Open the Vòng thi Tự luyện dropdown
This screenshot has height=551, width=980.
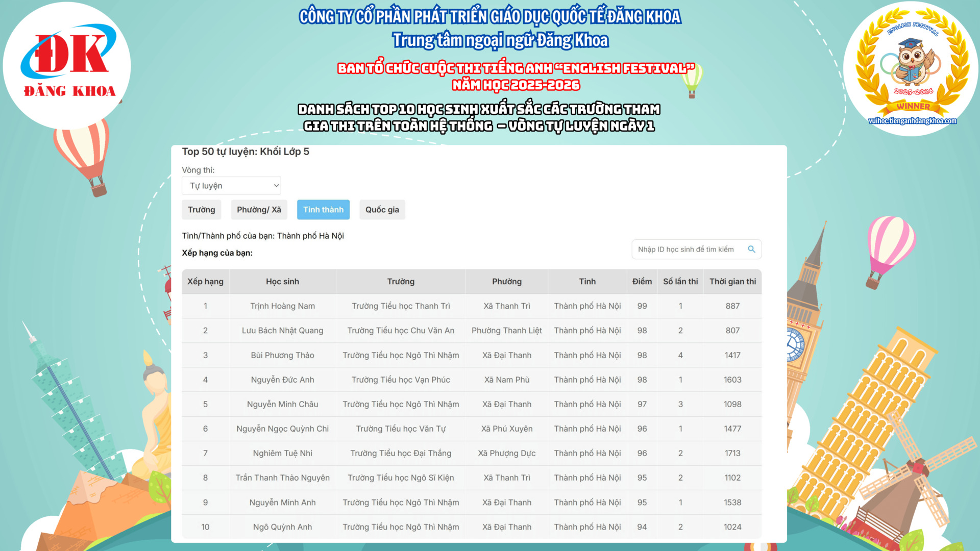(231, 186)
